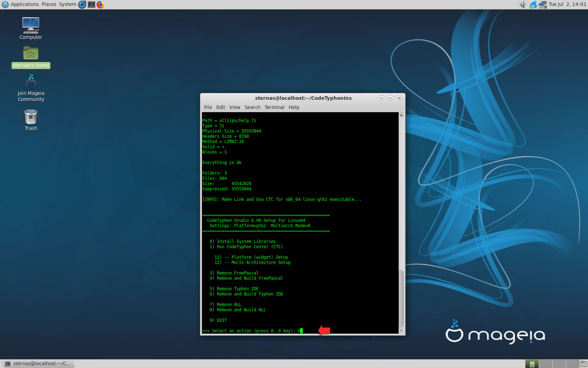
Task: Click '9) EXIT' text
Action: [218, 320]
